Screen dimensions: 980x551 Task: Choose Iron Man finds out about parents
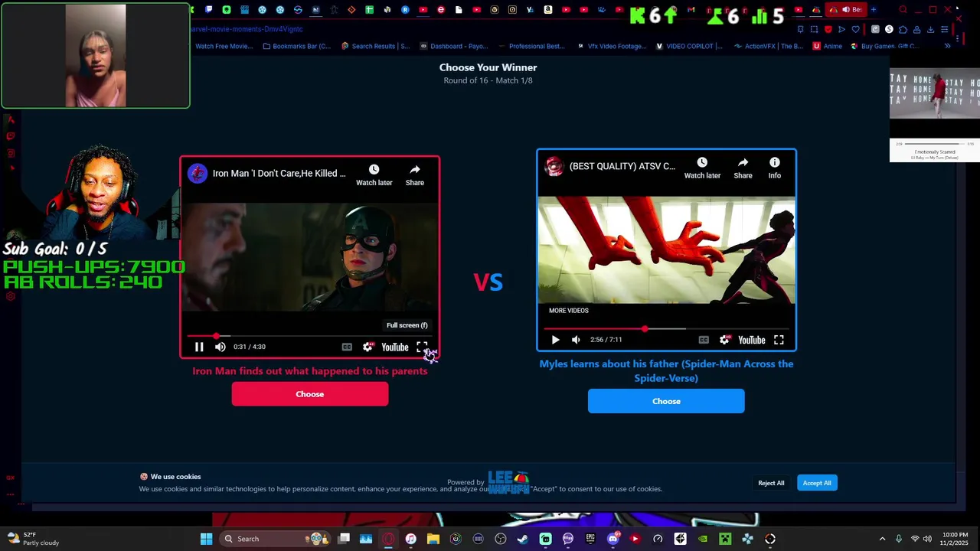point(310,394)
